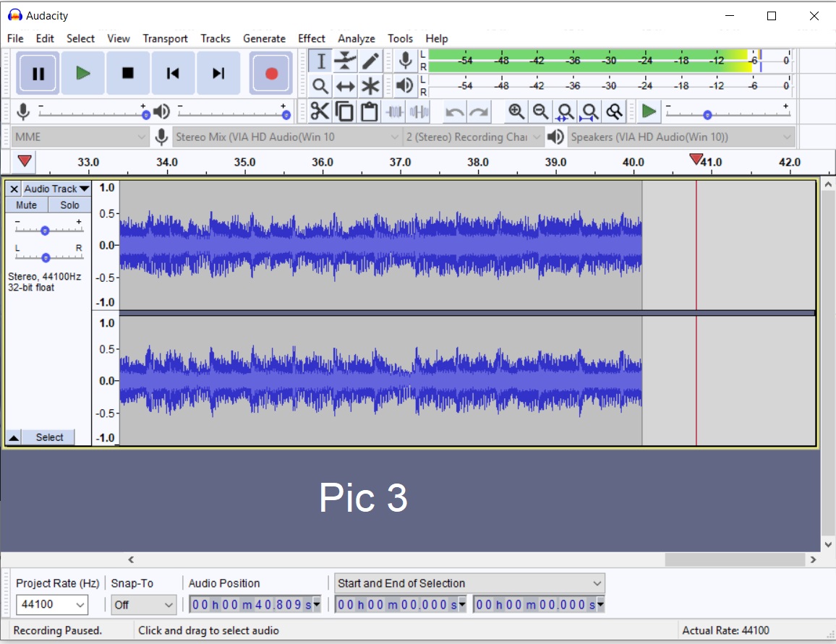Click the Cut scissors icon
This screenshot has width=836, height=644.
point(320,111)
